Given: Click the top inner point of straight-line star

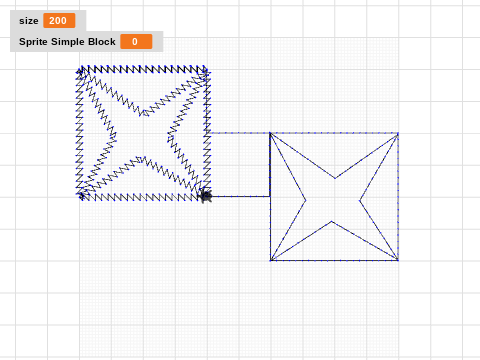Looking at the screenshot, I should (335, 178).
